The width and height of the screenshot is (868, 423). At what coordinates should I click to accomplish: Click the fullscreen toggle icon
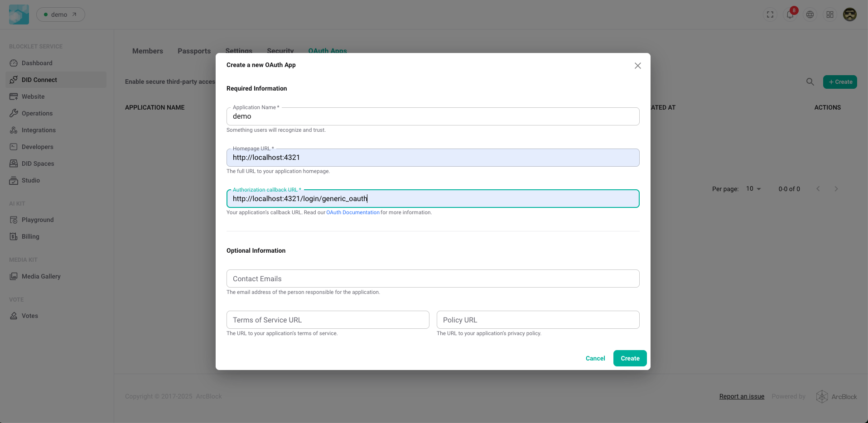tap(770, 14)
